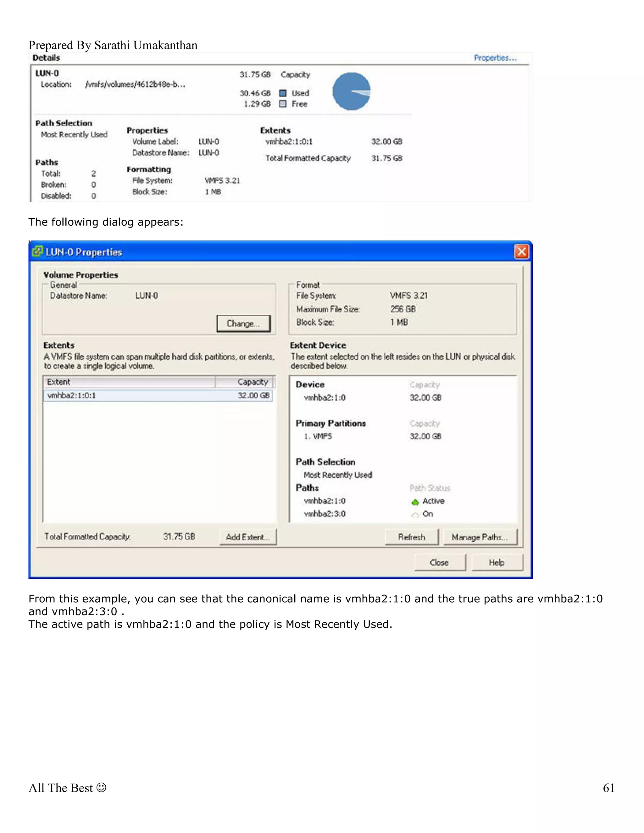
Task: Click the capacity pie chart
Action: (351, 91)
